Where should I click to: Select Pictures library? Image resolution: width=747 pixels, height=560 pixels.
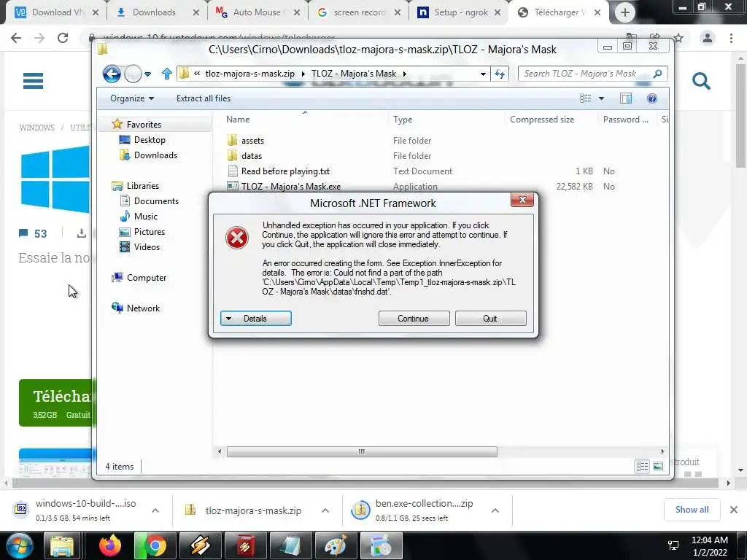[x=149, y=232]
